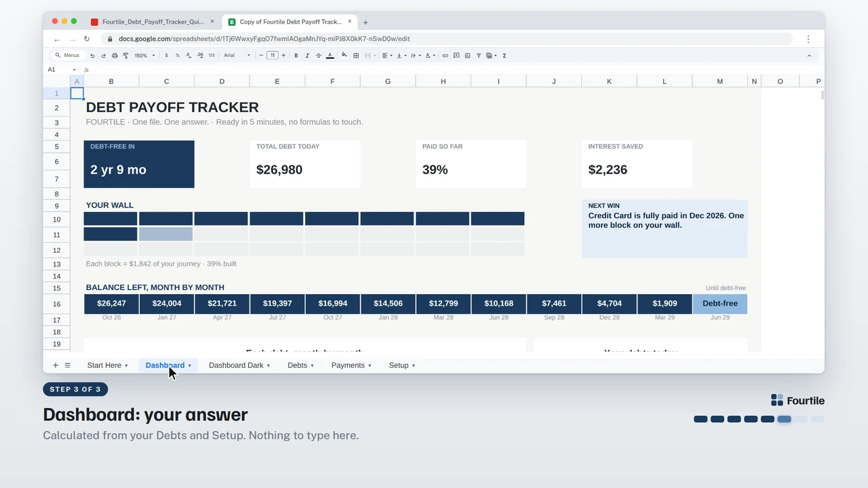Decrease font size with the minus button
This screenshot has height=488, width=868.
262,56
